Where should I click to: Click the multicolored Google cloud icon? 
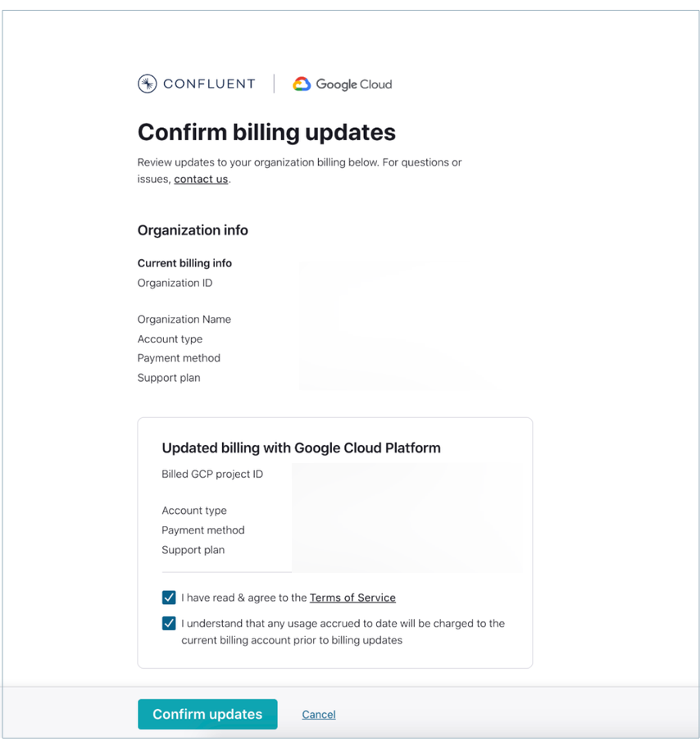[x=301, y=83]
